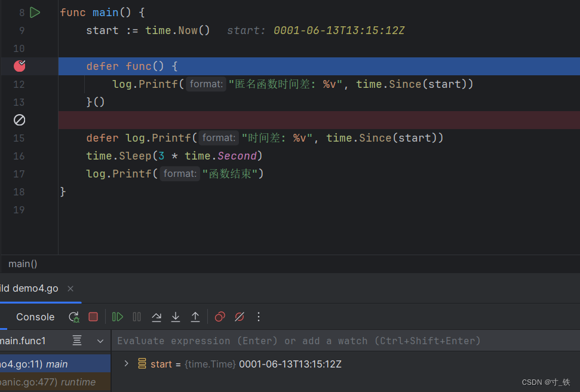580x392 pixels.
Task: Step into the function
Action: pos(176,317)
